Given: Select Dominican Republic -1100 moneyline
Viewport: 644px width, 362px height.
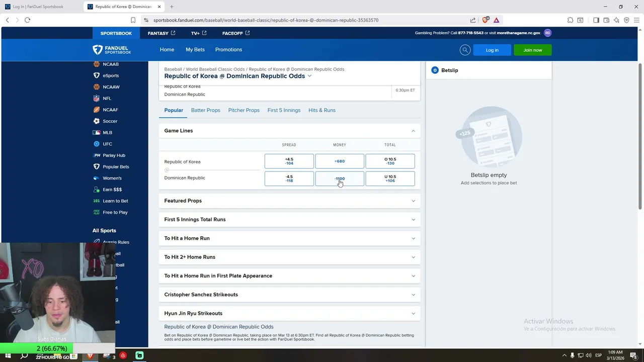Looking at the screenshot, I should pos(340,178).
